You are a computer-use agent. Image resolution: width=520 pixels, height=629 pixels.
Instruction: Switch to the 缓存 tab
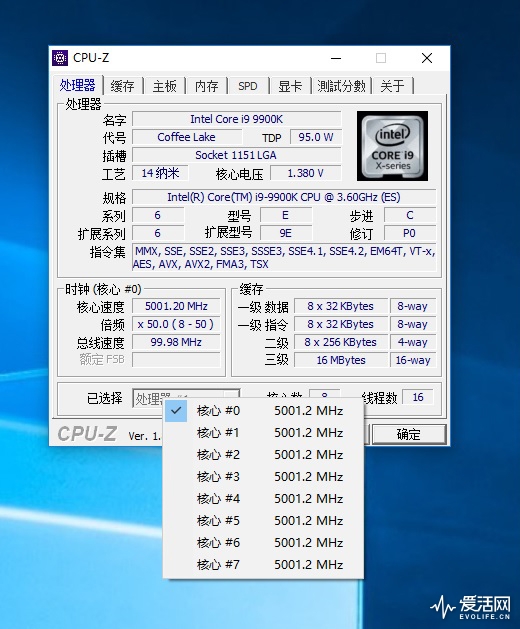(122, 86)
